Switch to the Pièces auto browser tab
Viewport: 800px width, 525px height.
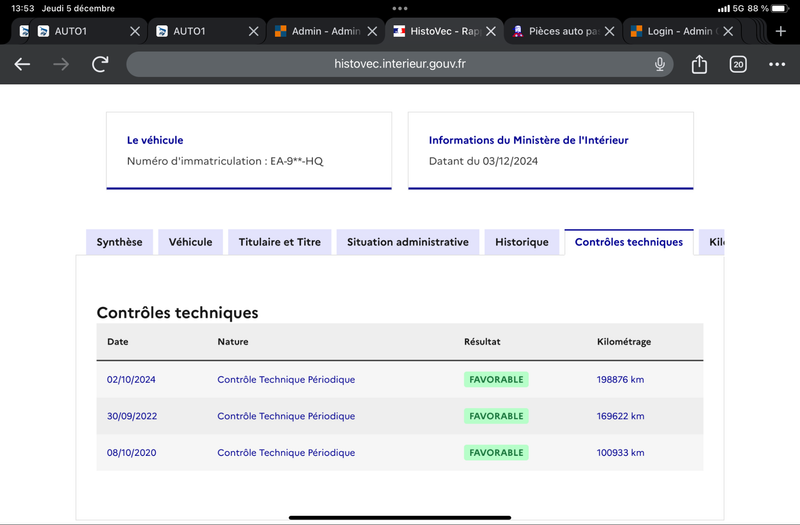562,31
